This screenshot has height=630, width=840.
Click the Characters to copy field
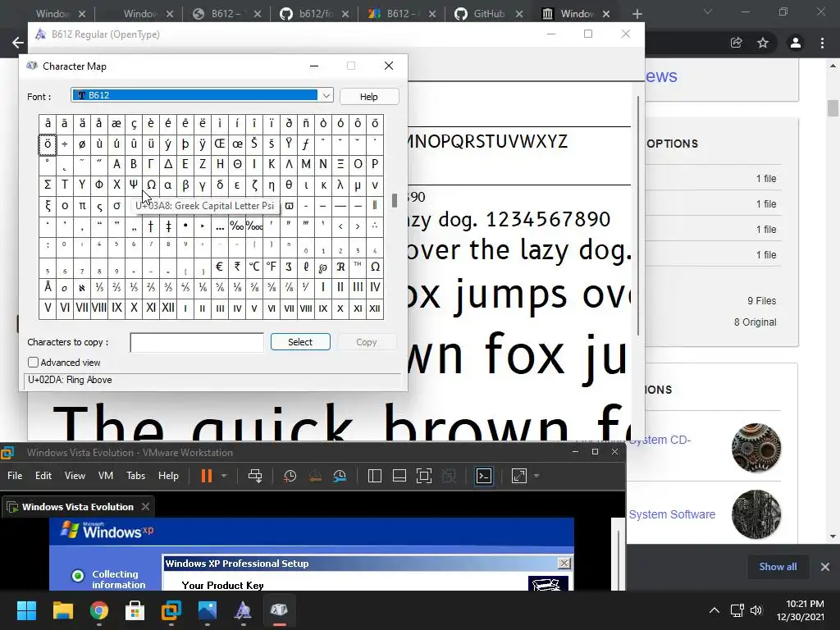point(197,342)
